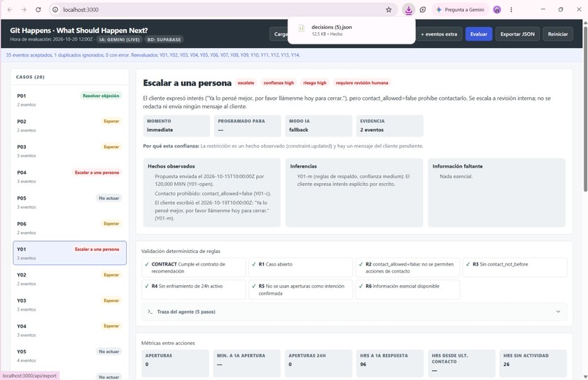Click the HRS SIN ACTIVIDAD metric card

click(533, 363)
